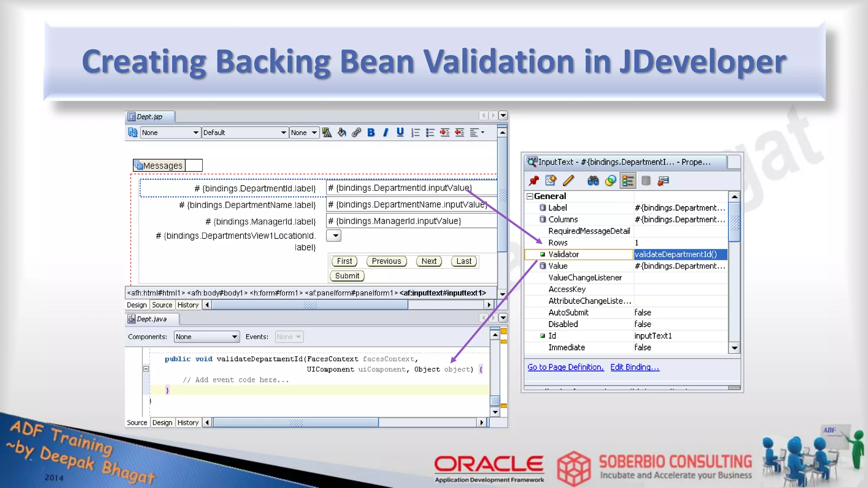Click the Go to Page Definition link
Screen dimensions: 868x488
coord(565,367)
